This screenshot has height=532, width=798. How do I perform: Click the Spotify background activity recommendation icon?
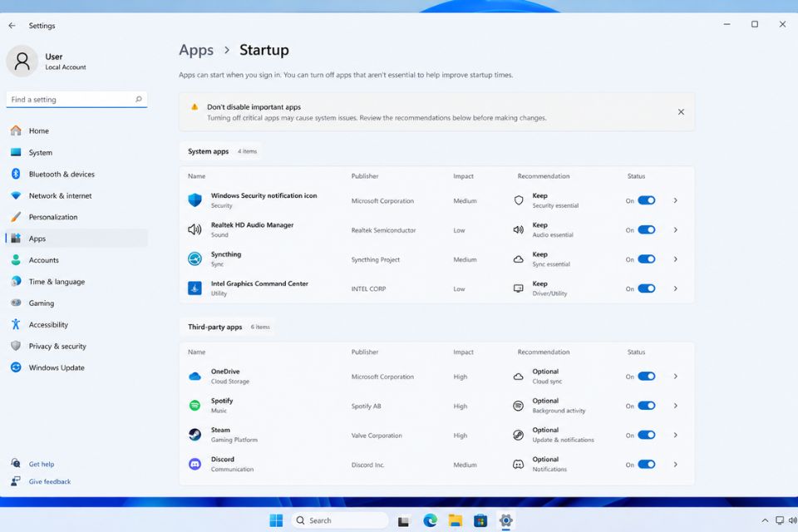519,406
